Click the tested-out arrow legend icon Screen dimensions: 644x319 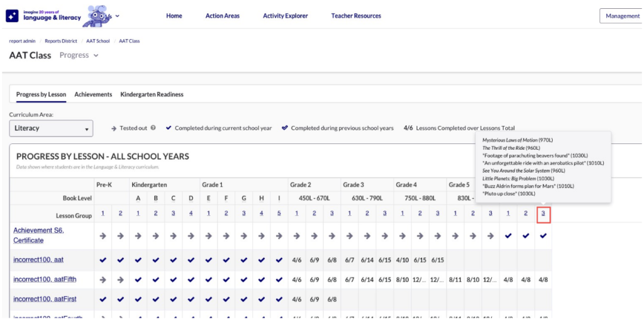click(114, 128)
